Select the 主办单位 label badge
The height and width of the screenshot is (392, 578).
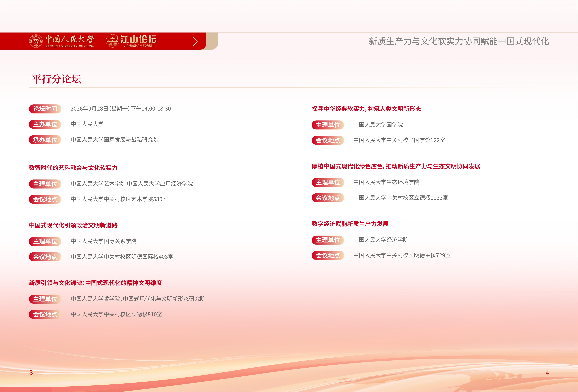tap(45, 124)
